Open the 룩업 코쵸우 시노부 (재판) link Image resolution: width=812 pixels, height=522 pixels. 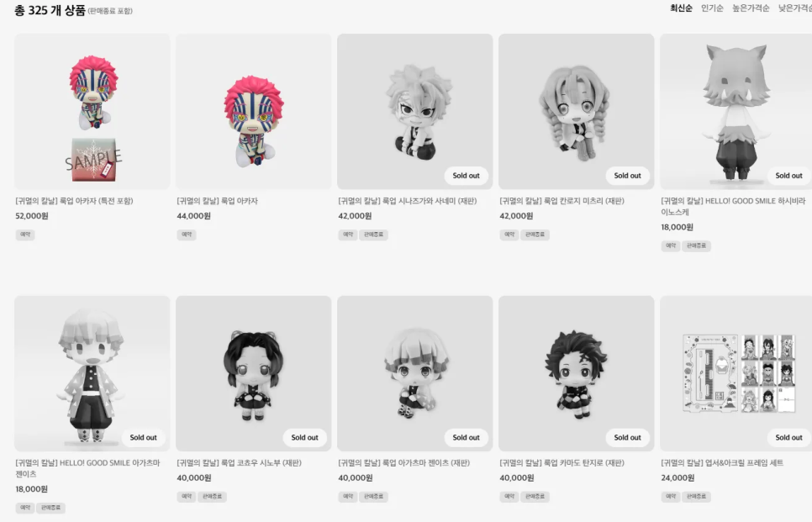[x=239, y=463]
